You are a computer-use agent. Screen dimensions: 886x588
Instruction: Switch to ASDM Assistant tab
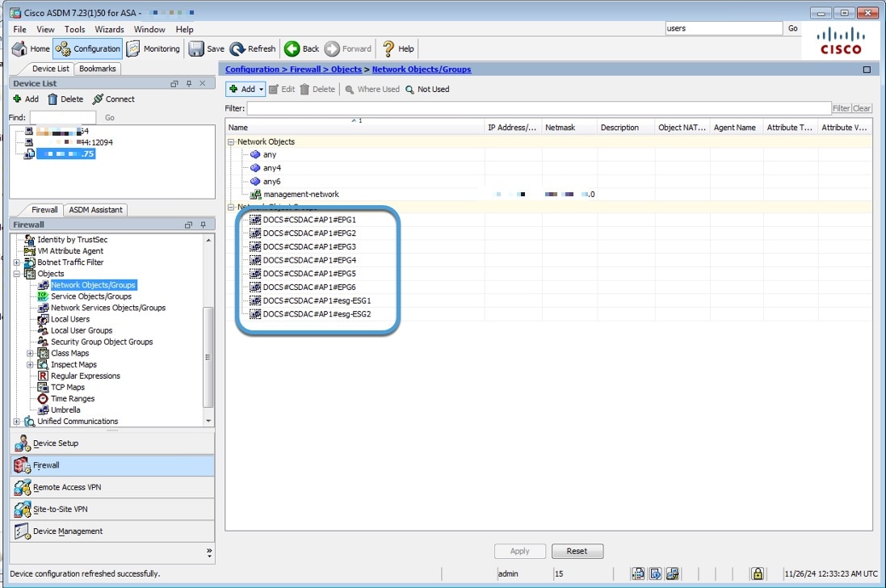95,209
